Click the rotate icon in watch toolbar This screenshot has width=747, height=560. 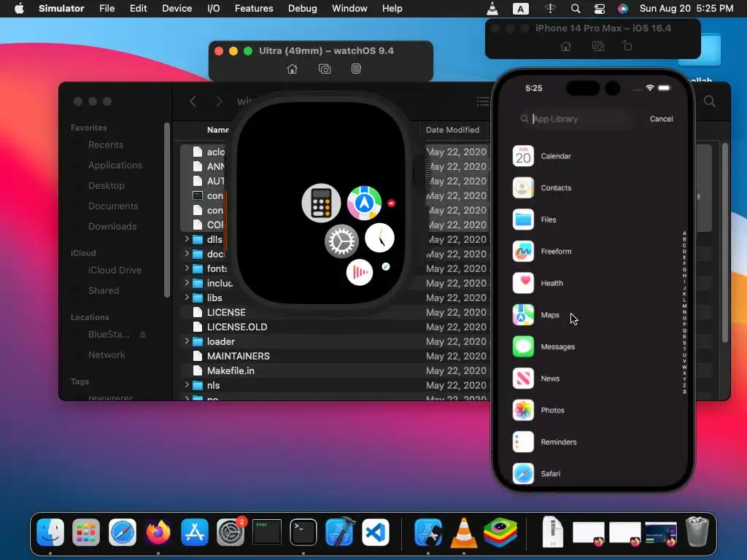pyautogui.click(x=356, y=69)
